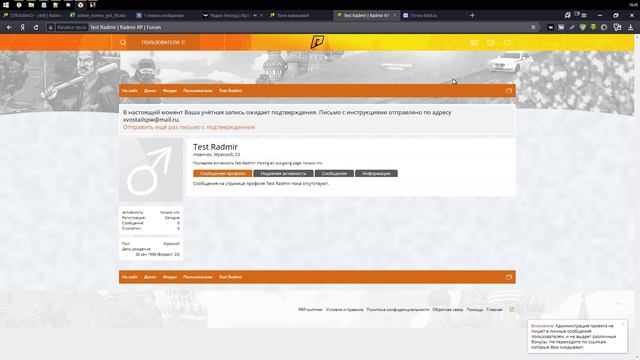Open Форум in the bottom orange nav

coord(170,277)
